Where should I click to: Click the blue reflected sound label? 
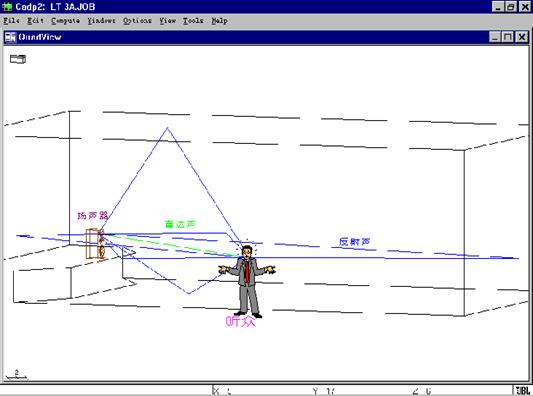(x=354, y=242)
